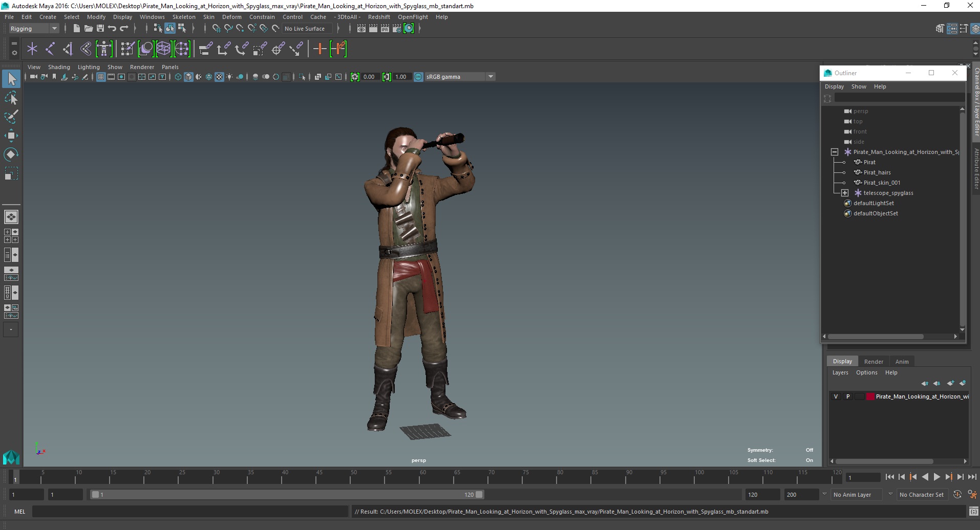Toggle textured display in viewport
The image size is (980, 530).
[x=219, y=77]
